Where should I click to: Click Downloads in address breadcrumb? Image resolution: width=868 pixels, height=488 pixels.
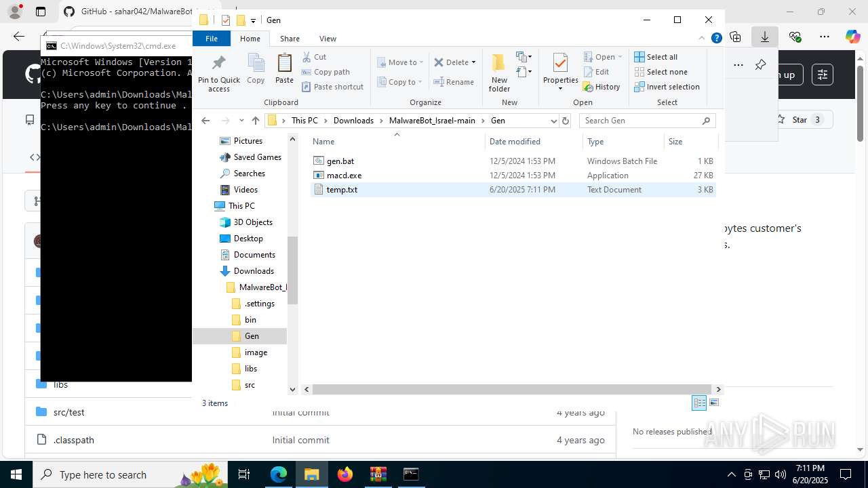coord(353,121)
